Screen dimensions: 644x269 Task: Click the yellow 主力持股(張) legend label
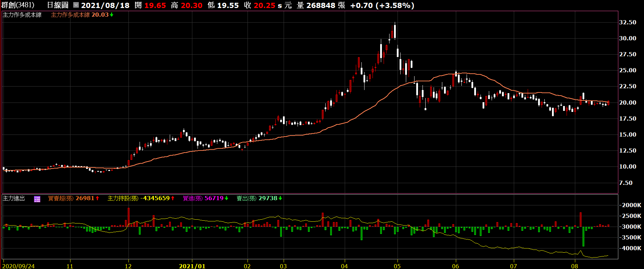click(123, 198)
